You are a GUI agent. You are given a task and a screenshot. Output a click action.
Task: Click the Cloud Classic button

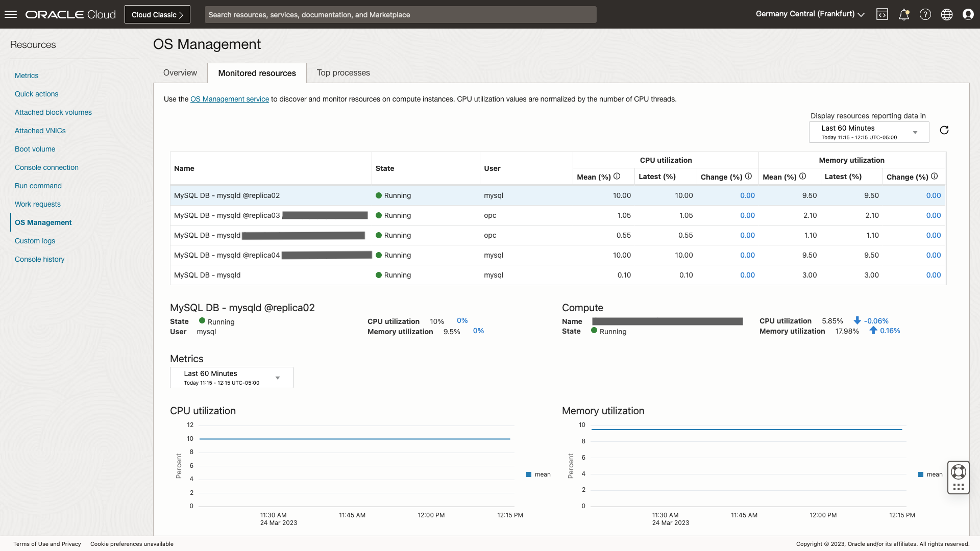click(x=157, y=14)
